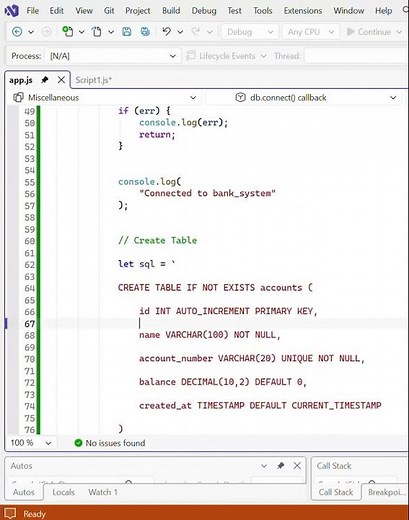Expand the Lifecycle Events dropdown

click(x=263, y=56)
